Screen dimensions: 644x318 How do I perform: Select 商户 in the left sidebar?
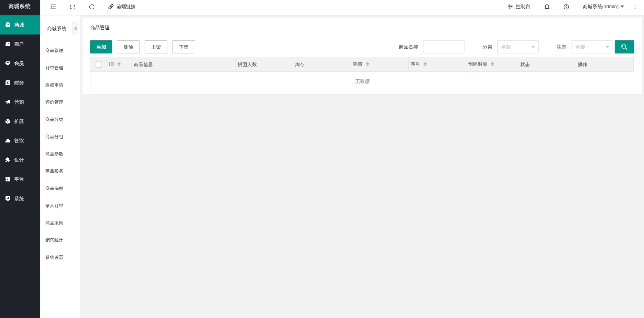click(x=20, y=44)
